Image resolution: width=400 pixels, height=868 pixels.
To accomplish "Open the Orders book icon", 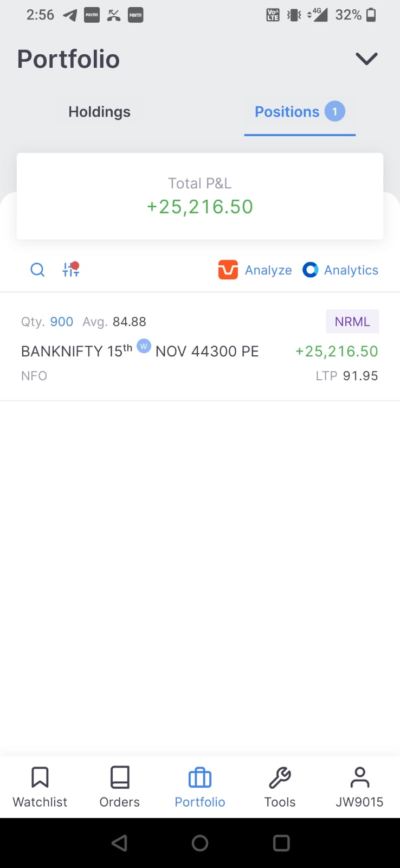I will tap(120, 777).
